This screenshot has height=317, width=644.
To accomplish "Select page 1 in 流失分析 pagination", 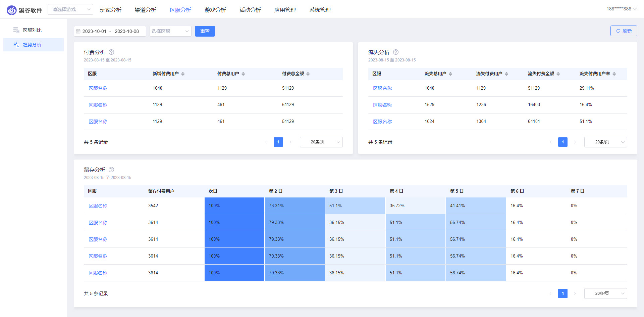I will pyautogui.click(x=563, y=142).
